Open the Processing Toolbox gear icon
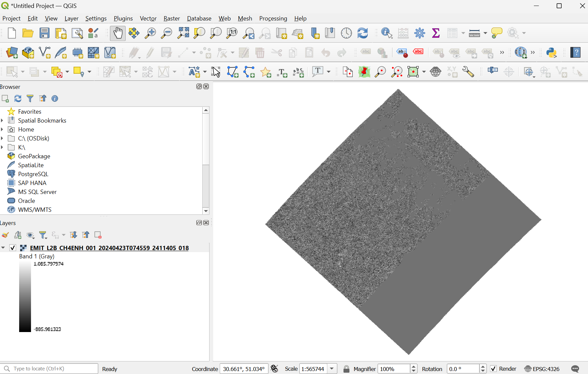This screenshot has height=374, width=588. tap(420, 33)
